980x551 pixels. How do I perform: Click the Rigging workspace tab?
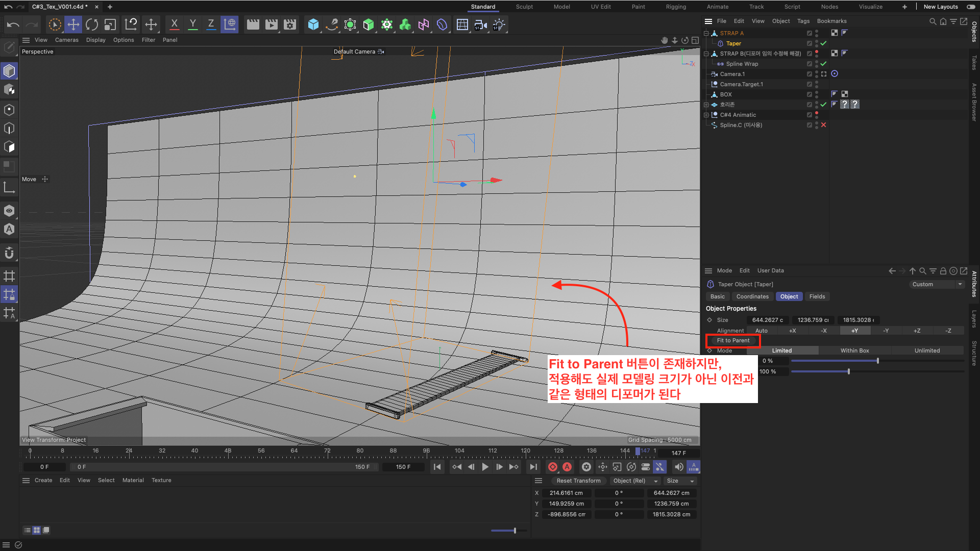tap(674, 7)
